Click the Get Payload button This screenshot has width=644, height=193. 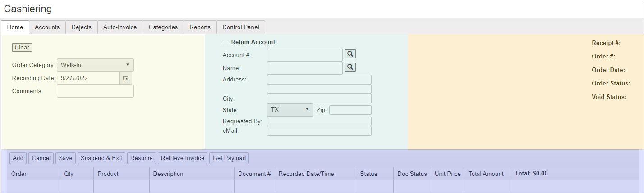pyautogui.click(x=229, y=158)
